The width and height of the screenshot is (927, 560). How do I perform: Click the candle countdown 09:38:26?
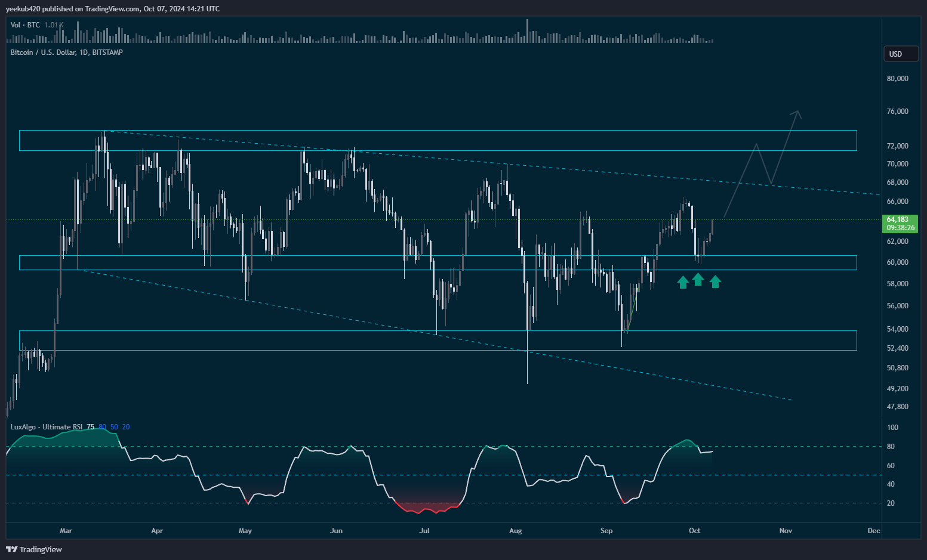click(901, 228)
